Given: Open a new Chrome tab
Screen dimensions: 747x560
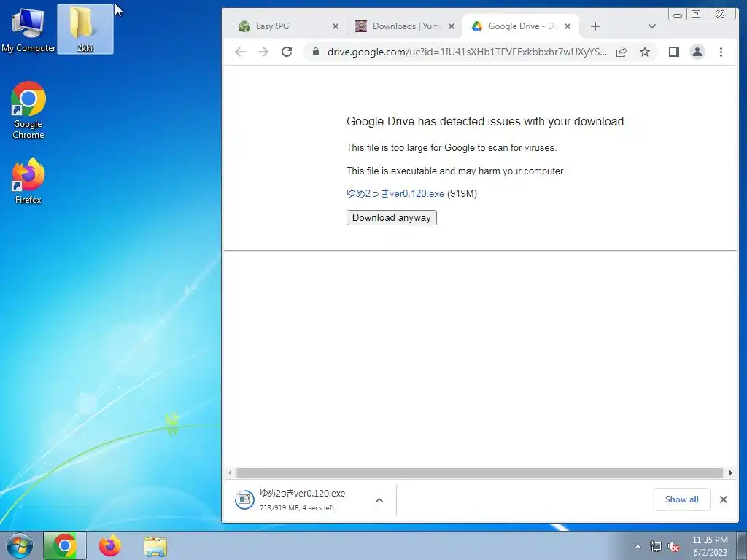Looking at the screenshot, I should [x=595, y=26].
